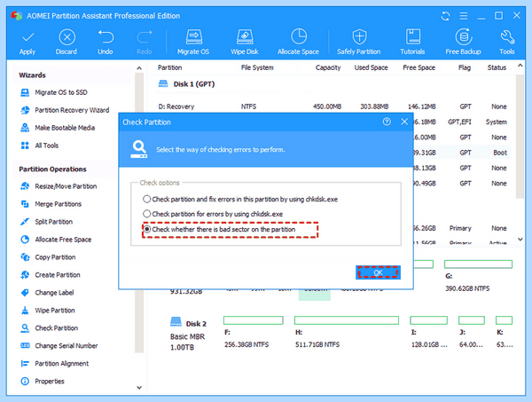Sort by Used Space column header
The image size is (532, 402).
point(372,67)
